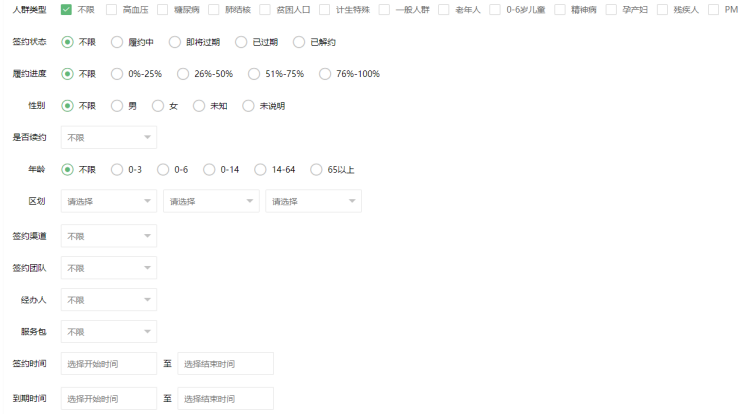Open the 是否续约 dropdown
The height and width of the screenshot is (415, 740).
click(109, 138)
